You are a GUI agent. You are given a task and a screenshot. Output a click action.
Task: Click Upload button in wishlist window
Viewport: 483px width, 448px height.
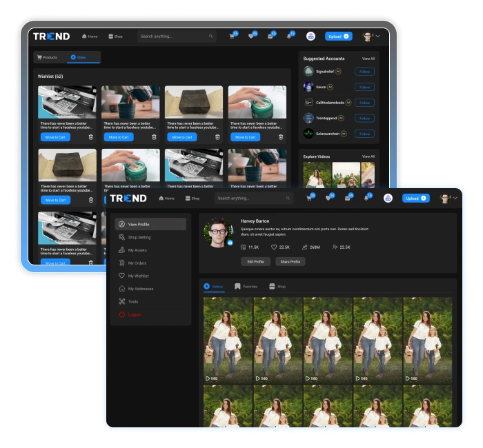(x=339, y=37)
